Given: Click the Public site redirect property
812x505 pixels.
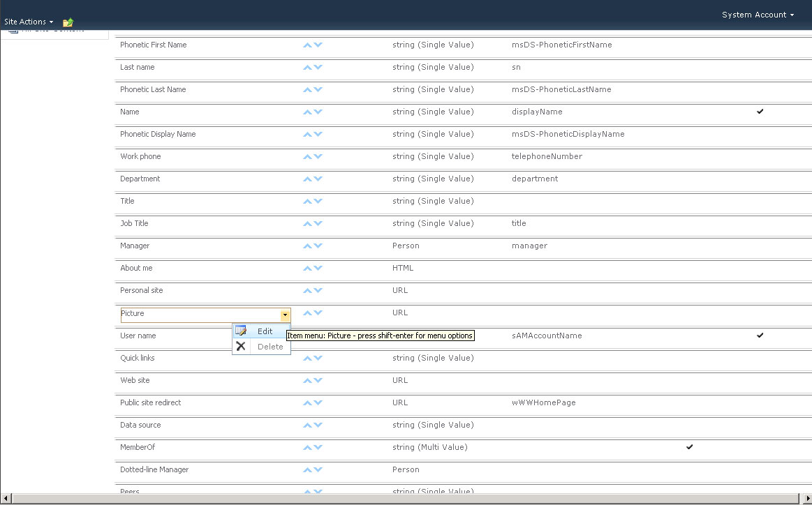Looking at the screenshot, I should click(151, 402).
